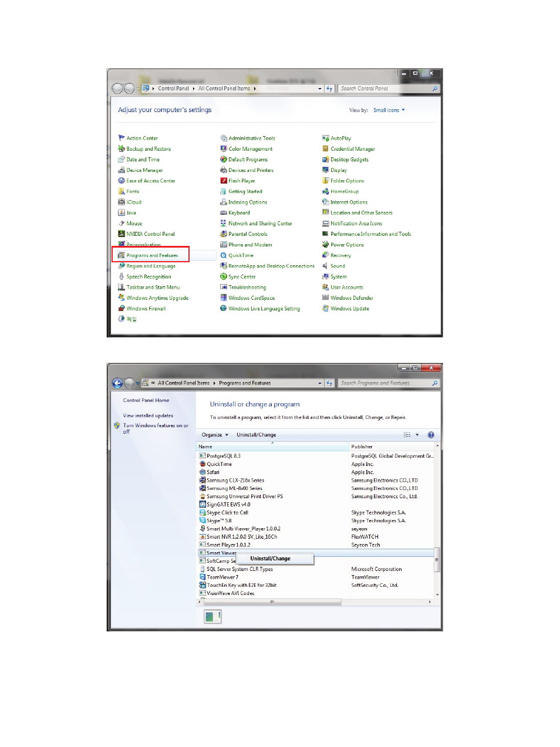
Task: Click the vertical scrollbar in program list
Action: tap(437, 560)
